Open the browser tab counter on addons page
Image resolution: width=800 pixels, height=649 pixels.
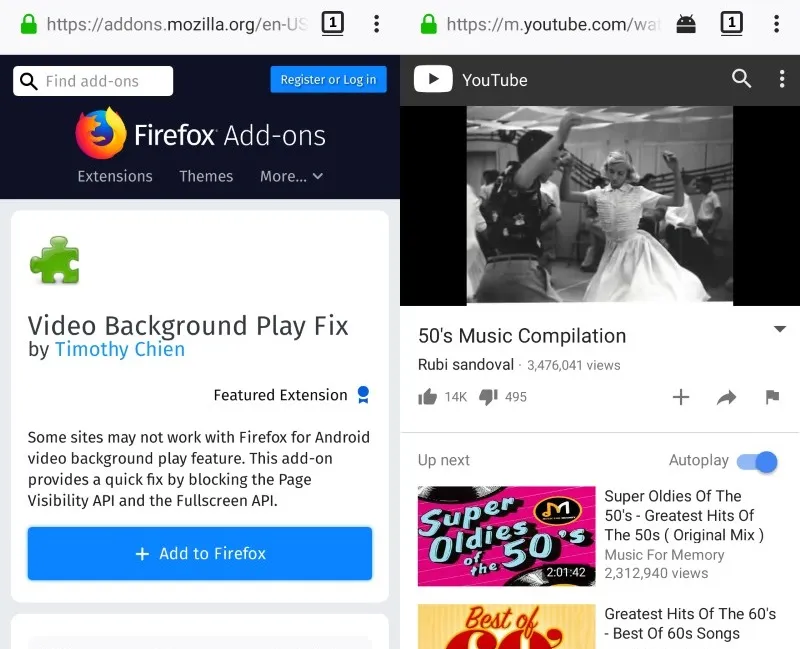331,22
